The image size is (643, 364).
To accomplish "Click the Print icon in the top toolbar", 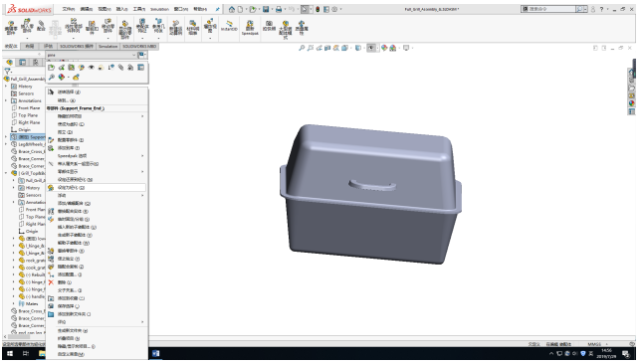I will pyautogui.click(x=279, y=9).
